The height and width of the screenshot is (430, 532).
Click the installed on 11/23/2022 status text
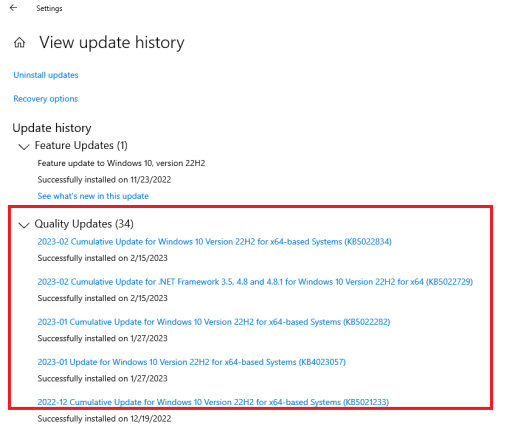pos(104,180)
